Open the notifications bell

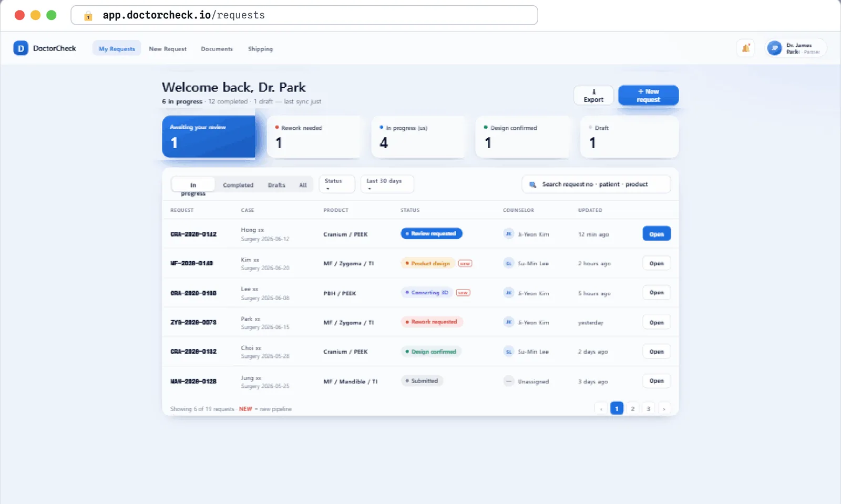coord(745,48)
